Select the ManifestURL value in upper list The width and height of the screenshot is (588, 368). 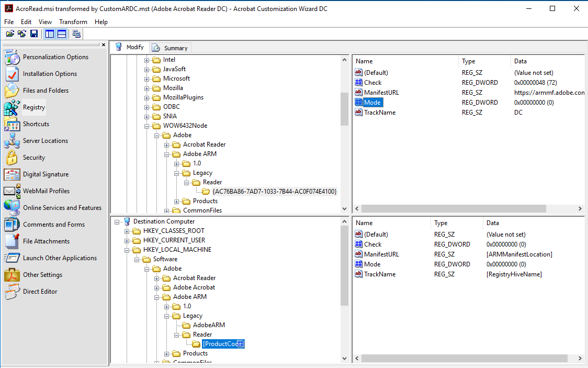pyautogui.click(x=381, y=93)
